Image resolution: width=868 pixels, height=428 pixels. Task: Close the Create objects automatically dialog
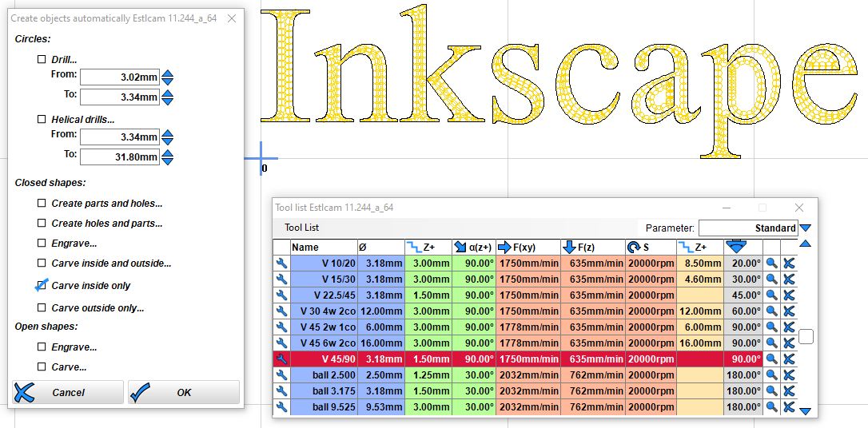click(x=232, y=18)
